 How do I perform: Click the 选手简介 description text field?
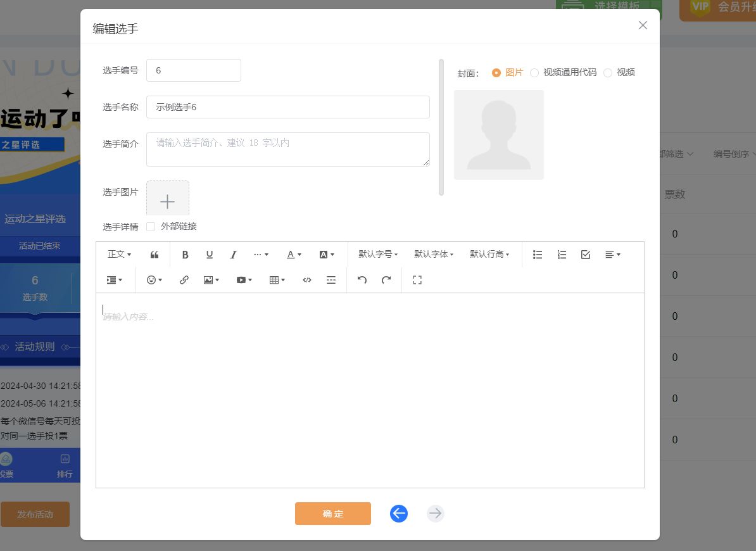(288, 149)
